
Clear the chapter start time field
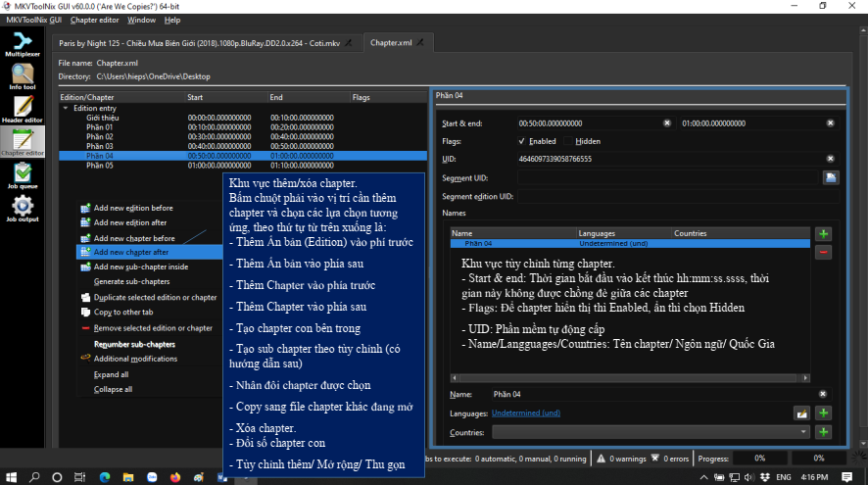[667, 123]
